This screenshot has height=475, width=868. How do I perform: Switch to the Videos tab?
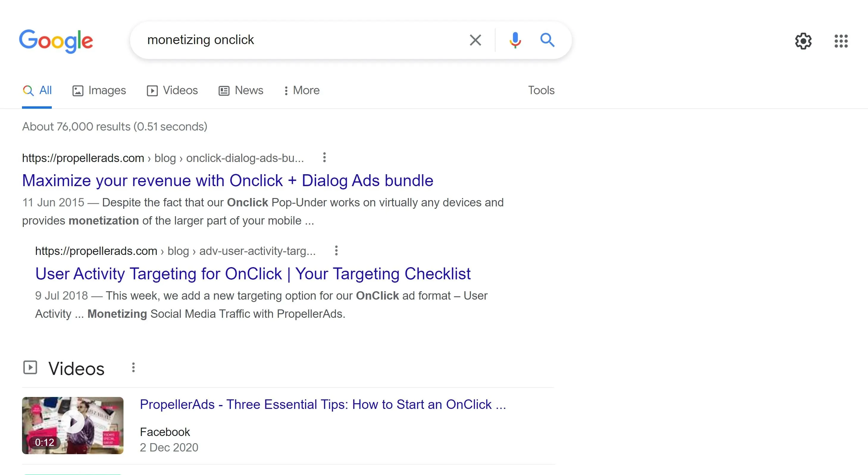172,90
